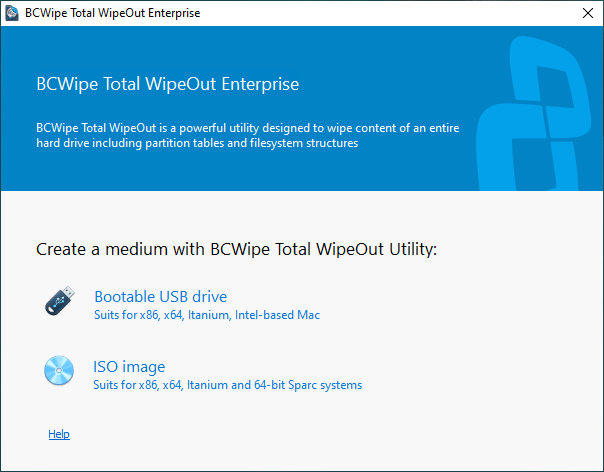Open the Help link
The width and height of the screenshot is (604, 472).
[x=59, y=434]
